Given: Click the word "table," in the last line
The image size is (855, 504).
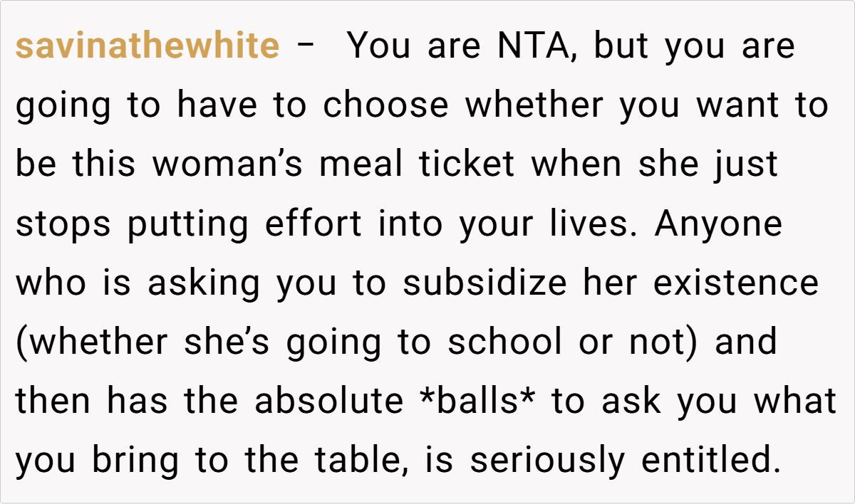Looking at the screenshot, I should (x=363, y=461).
